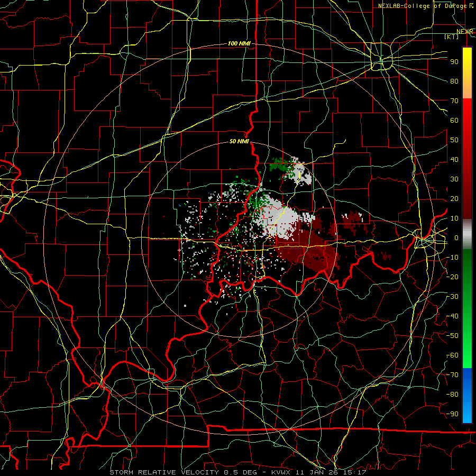This screenshot has height=476, width=476.
Task: Click the [KT] units label
Action: [452, 37]
